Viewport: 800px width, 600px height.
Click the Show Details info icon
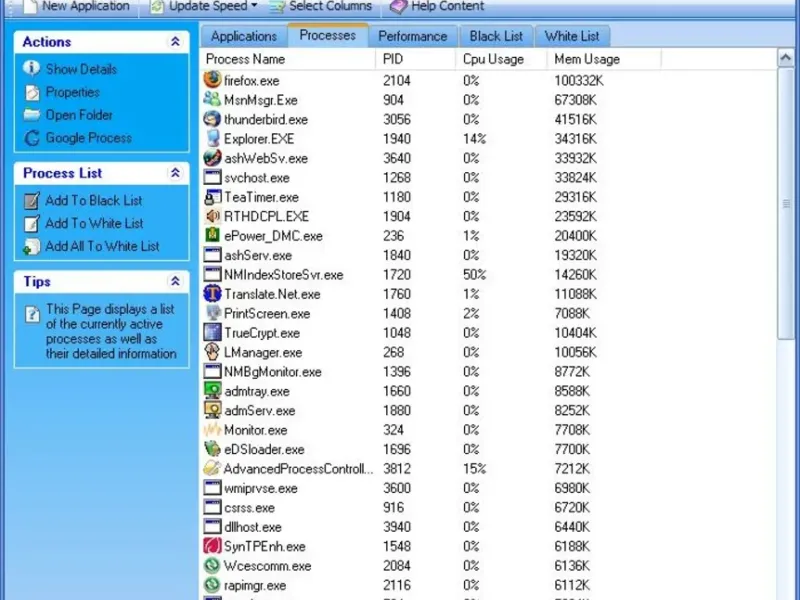pos(32,68)
